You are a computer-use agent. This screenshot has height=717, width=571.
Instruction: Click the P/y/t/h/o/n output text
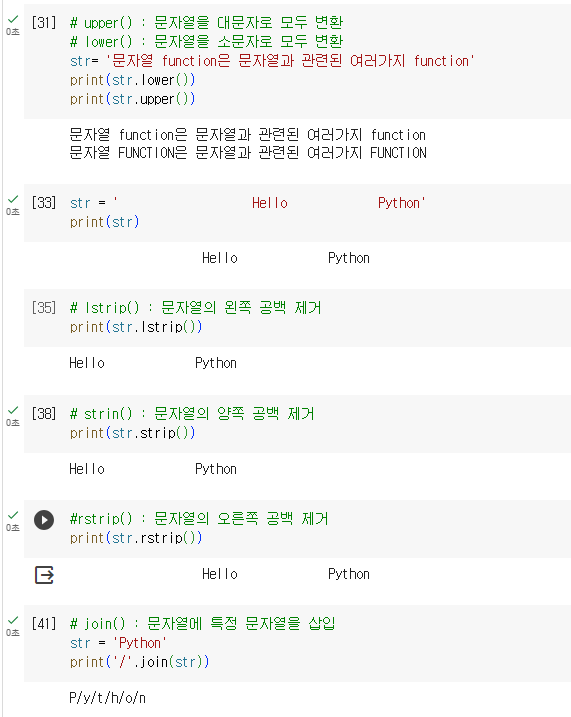pyautogui.click(x=107, y=698)
